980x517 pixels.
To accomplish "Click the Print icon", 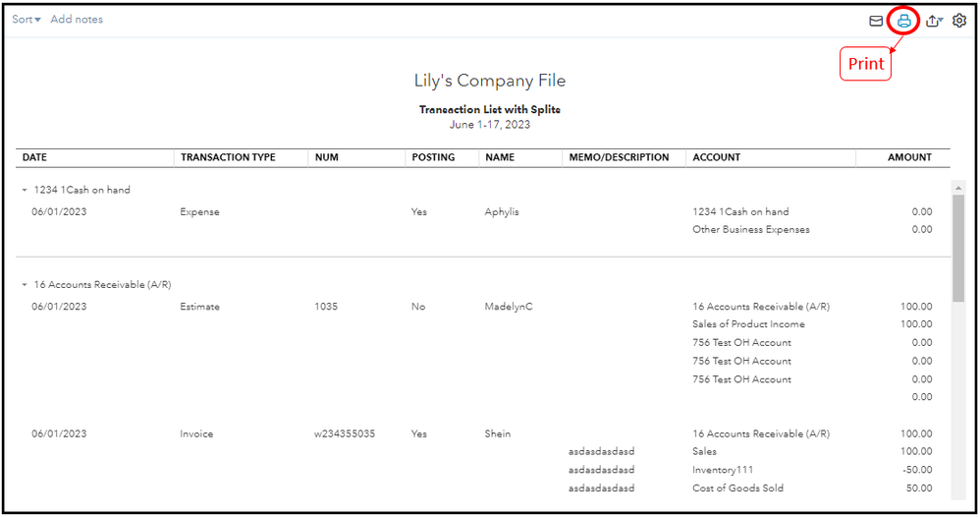I will [x=903, y=22].
